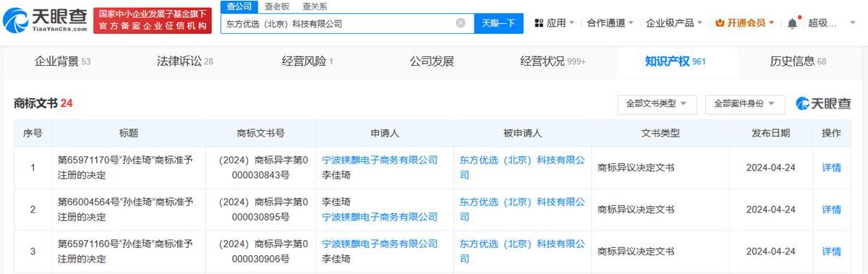Expand the 全部案件身份 dropdown
The image size is (868, 274).
click(745, 103)
